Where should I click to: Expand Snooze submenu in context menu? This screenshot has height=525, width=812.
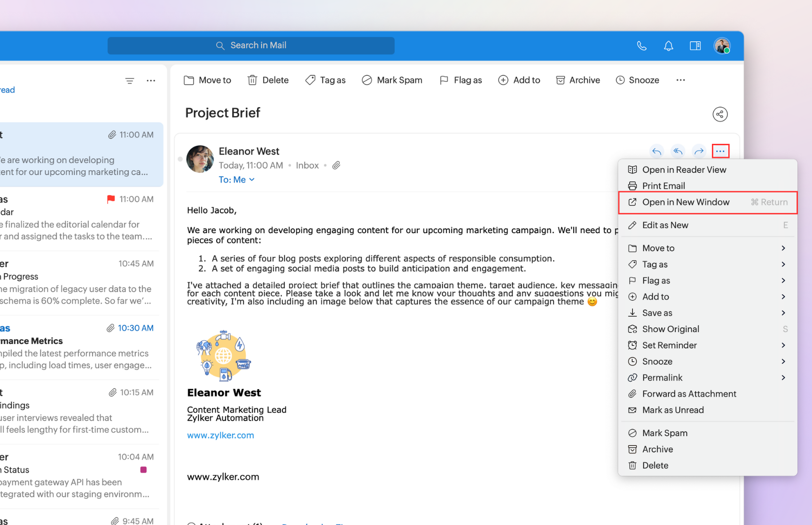[708, 361]
